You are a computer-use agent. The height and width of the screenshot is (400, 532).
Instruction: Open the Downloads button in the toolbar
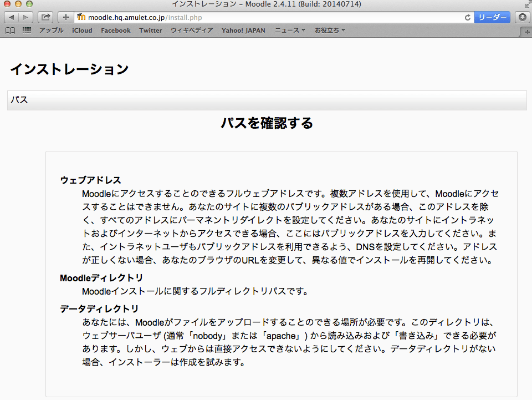(x=523, y=17)
